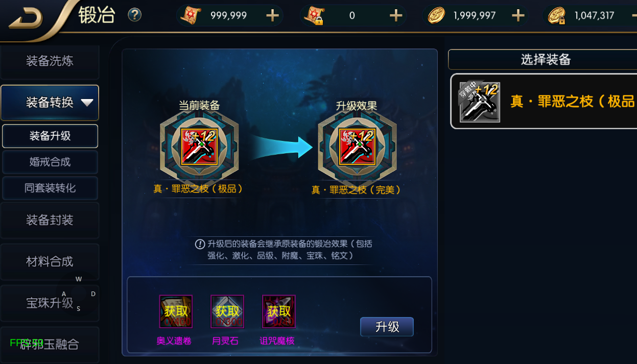Open the 材料合成 menu
The height and width of the screenshot is (364, 637).
point(50,261)
